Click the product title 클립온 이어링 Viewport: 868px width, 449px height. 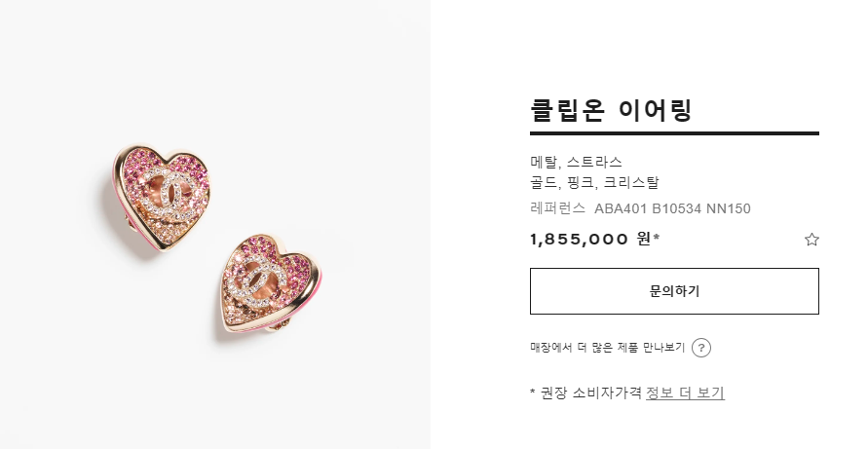[x=611, y=109]
